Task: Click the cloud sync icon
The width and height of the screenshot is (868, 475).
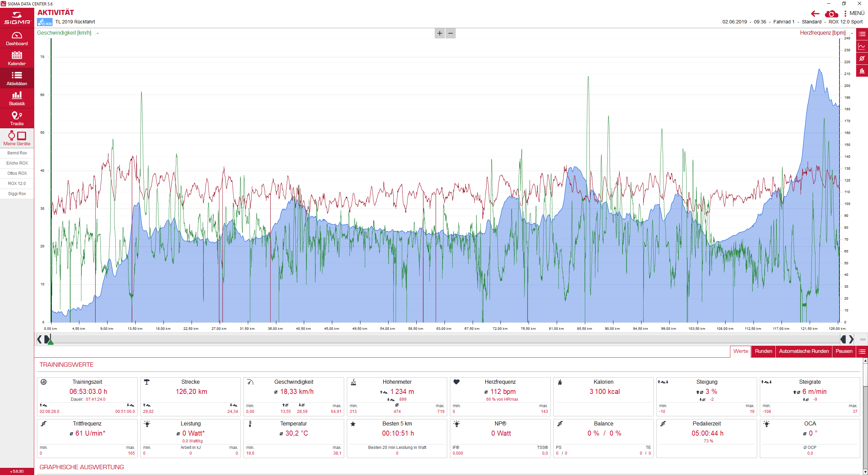Action: point(831,14)
